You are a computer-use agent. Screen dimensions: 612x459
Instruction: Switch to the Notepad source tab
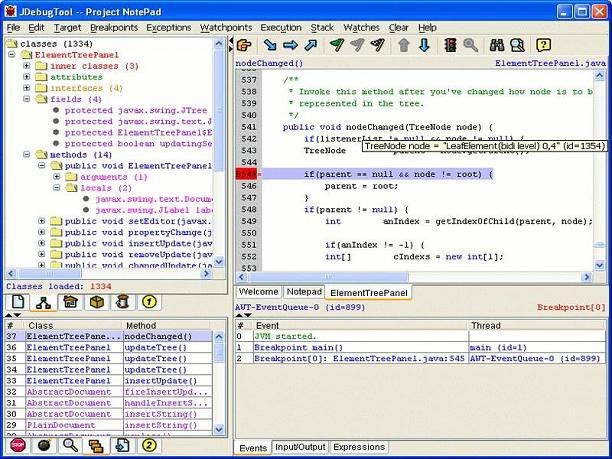click(304, 292)
